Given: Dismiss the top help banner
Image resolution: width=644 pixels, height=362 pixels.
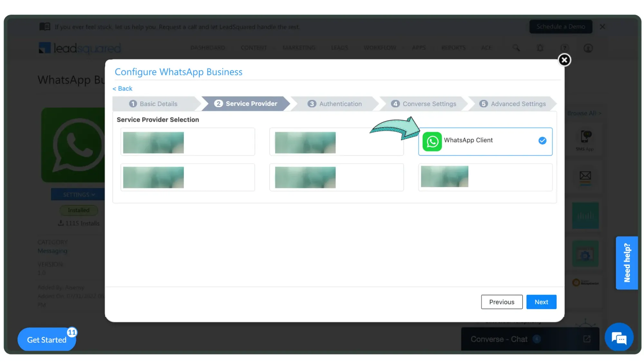Looking at the screenshot, I should tap(602, 27).
